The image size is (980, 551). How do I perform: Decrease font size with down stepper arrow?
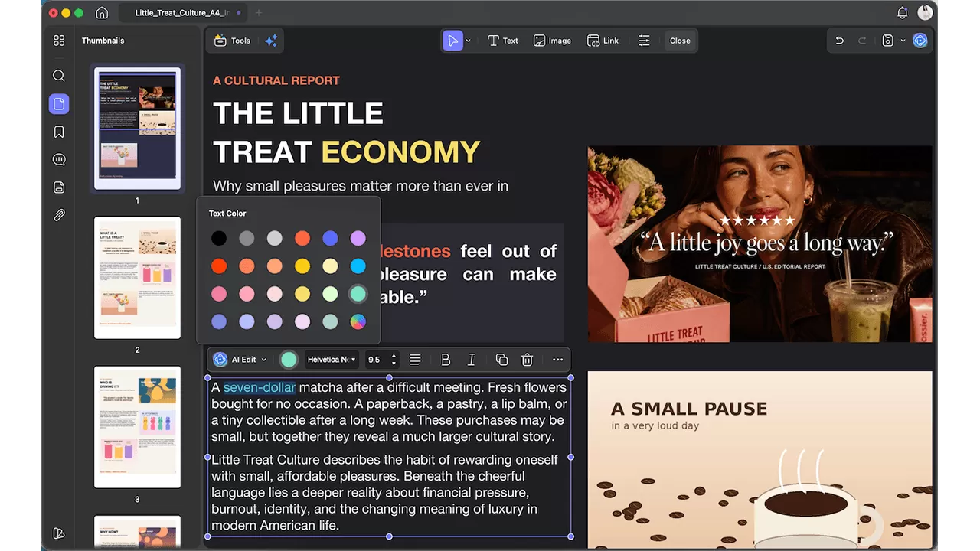tap(394, 364)
